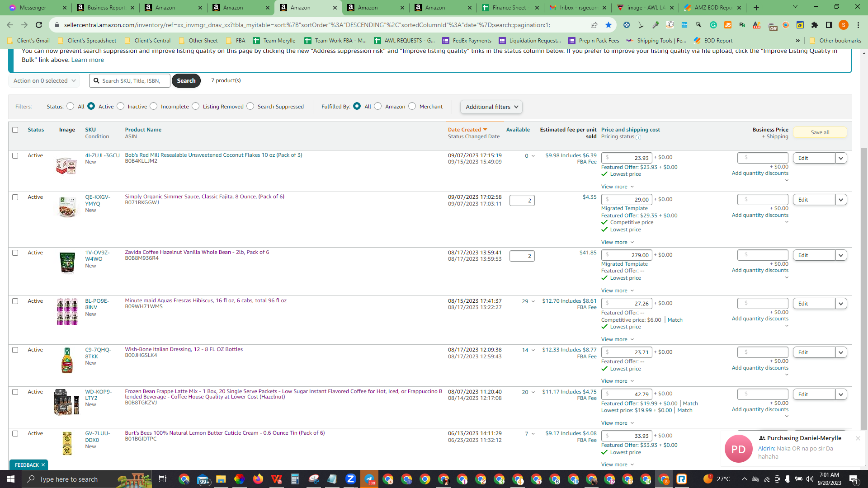Screen dimensions: 868x488
Task: Filter by Fulfilled By Merchant
Action: coord(412,106)
